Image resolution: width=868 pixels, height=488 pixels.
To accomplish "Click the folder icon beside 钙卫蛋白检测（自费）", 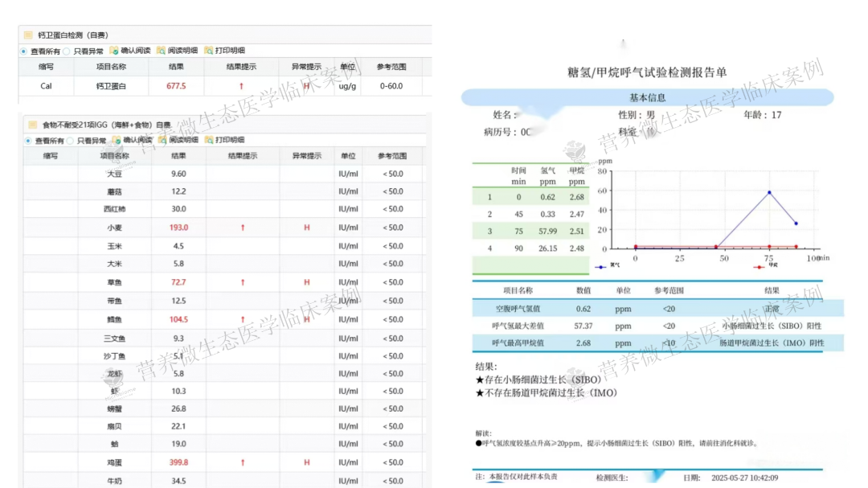I will click(28, 35).
